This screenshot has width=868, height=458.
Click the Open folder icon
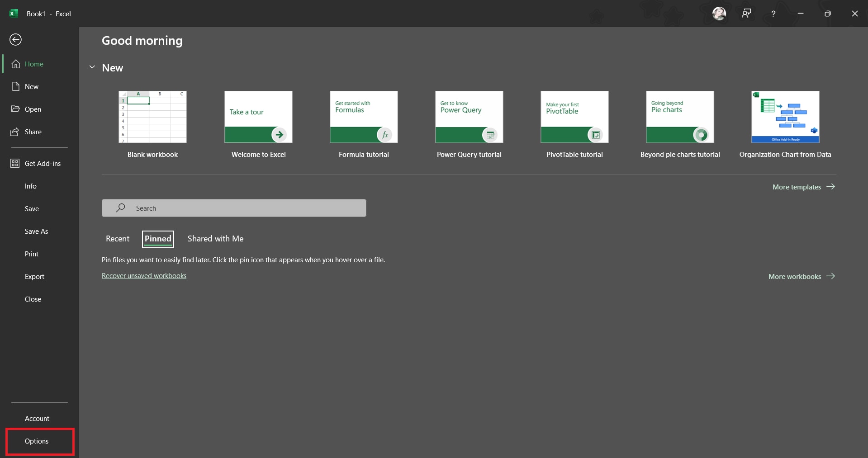coord(16,109)
